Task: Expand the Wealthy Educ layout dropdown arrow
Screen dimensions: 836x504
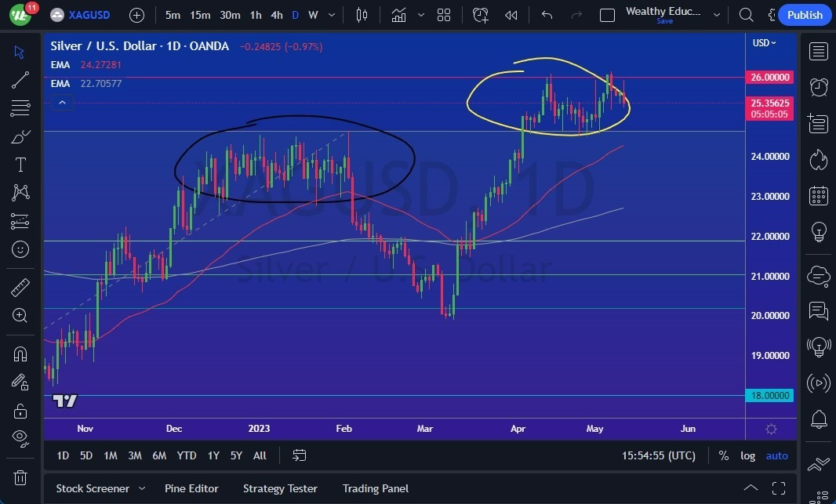Action: pos(717,15)
